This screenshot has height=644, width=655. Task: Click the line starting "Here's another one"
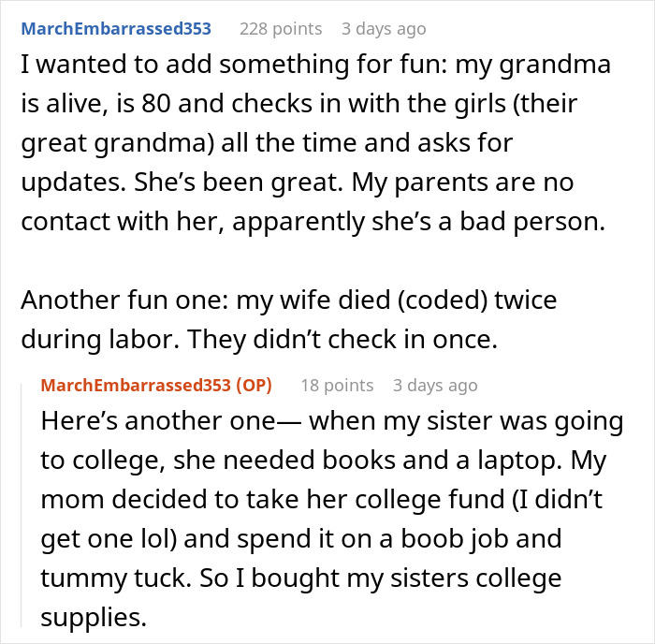331,420
